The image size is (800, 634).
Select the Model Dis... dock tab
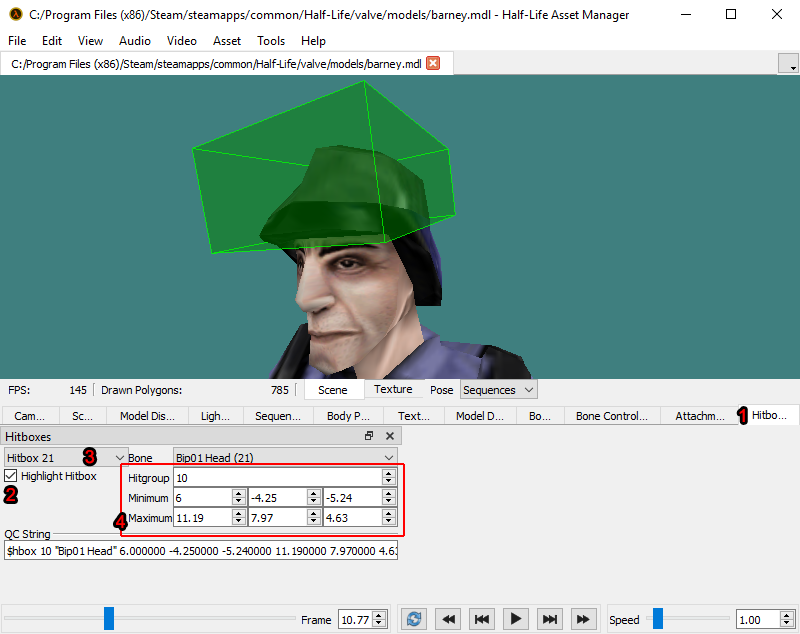[x=147, y=416]
